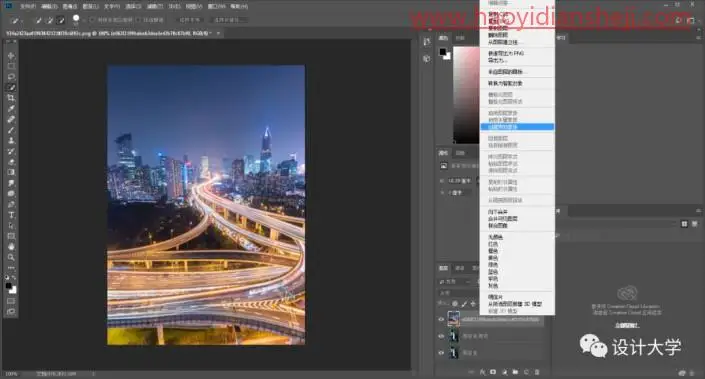The image size is (705, 379).
Task: Choose 向下合并 in context menu
Action: (498, 212)
